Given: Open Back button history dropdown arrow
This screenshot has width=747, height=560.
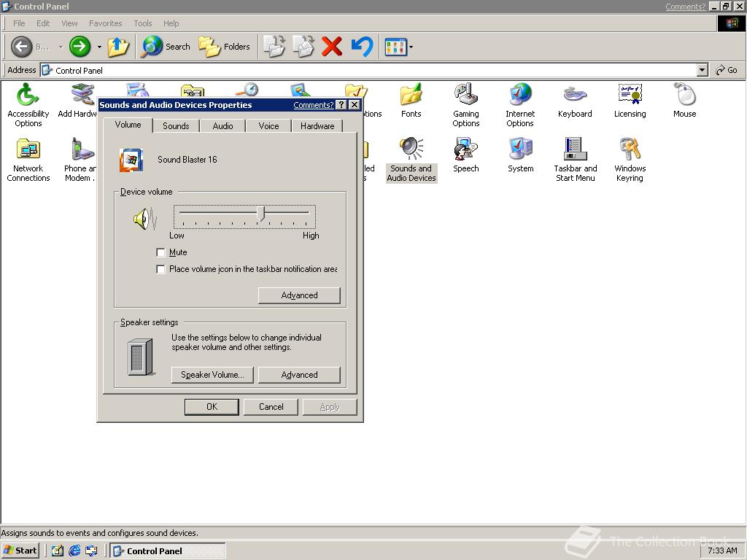Looking at the screenshot, I should coord(61,47).
